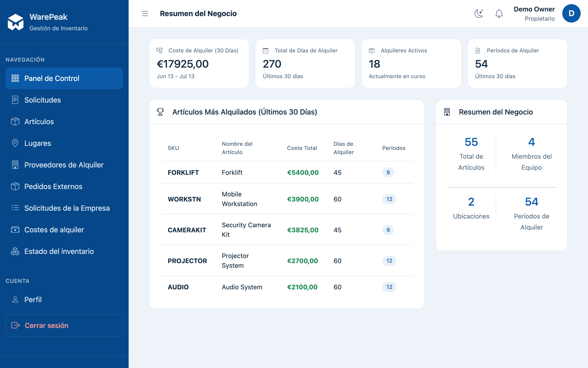This screenshot has height=368, width=588.
Task: Select the PROJECTOR SKU cell
Action: 187,261
